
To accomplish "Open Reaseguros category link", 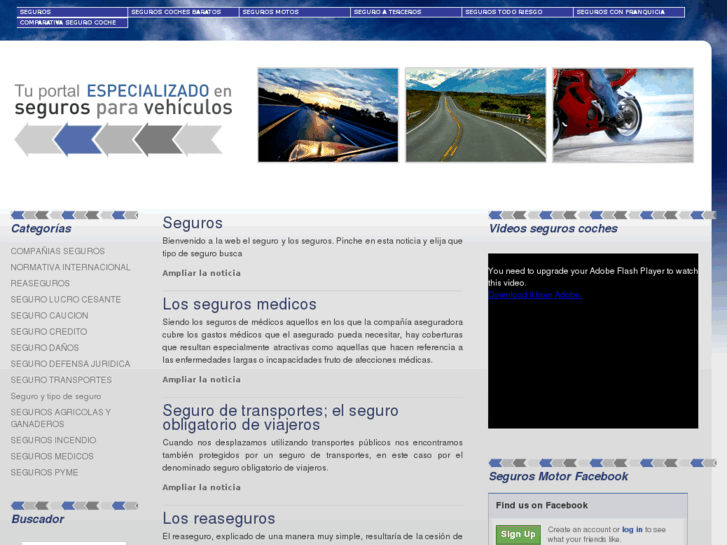I will tap(40, 283).
